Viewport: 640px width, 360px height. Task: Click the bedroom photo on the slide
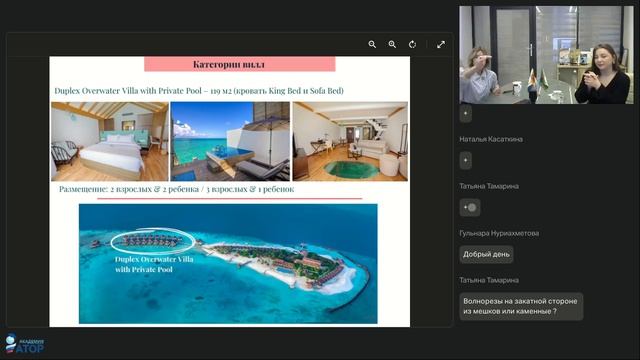click(x=110, y=141)
